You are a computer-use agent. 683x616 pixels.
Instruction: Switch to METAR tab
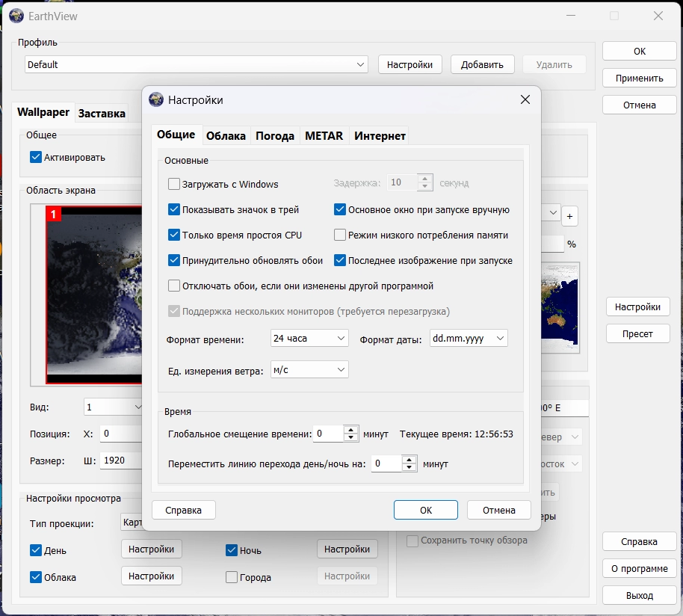pos(324,136)
